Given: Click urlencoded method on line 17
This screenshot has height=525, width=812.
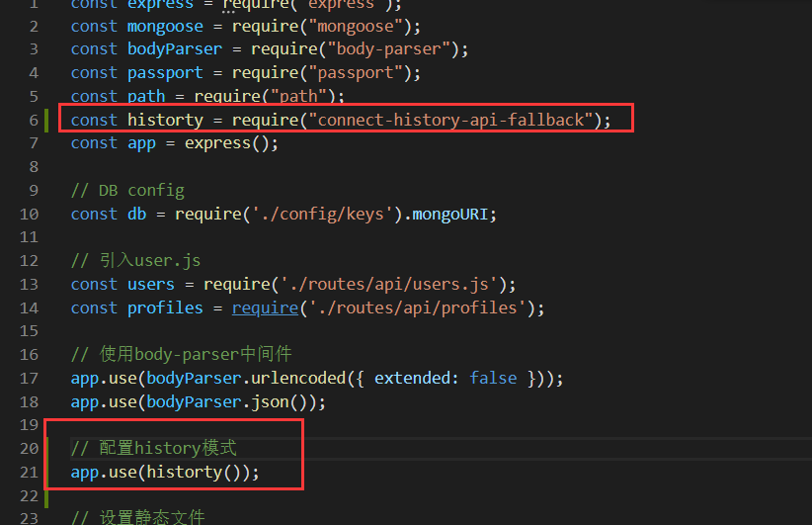Looking at the screenshot, I should tap(298, 378).
